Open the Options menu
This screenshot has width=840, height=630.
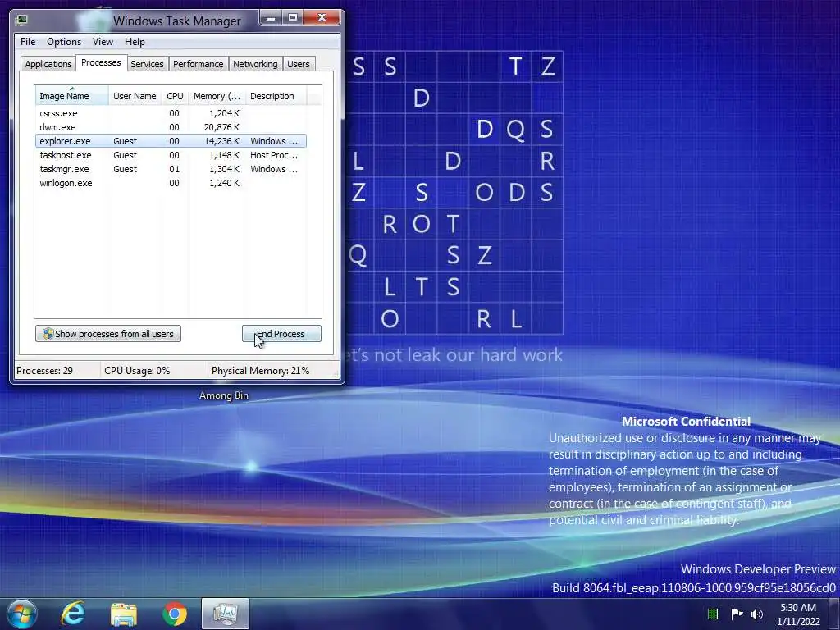click(64, 42)
